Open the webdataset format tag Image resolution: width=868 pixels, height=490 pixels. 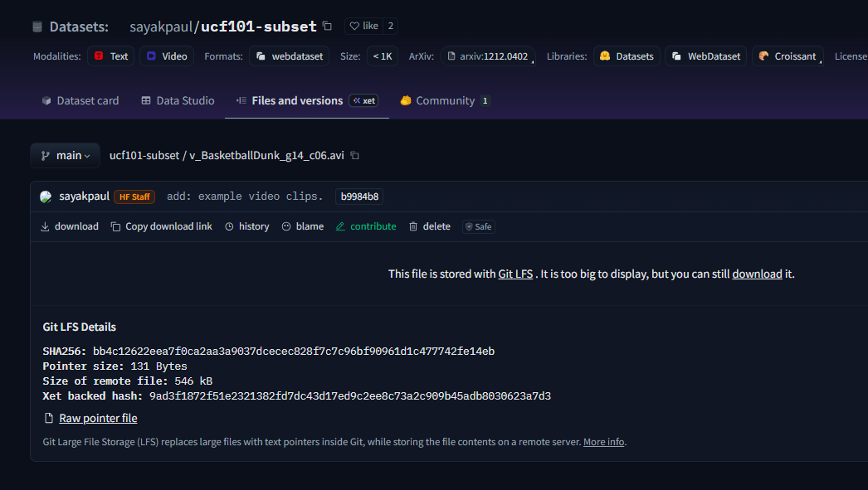tap(289, 56)
